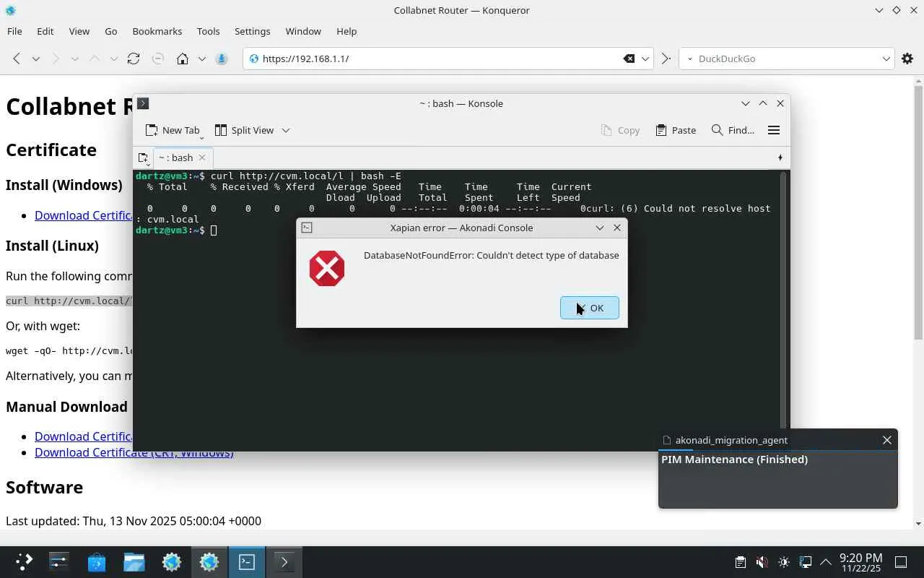The height and width of the screenshot is (578, 924).
Task: Open brightness tray icon
Action: (784, 562)
